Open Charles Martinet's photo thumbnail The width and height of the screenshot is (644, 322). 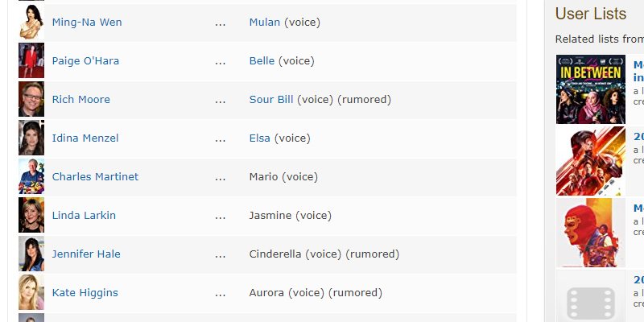[x=31, y=176]
